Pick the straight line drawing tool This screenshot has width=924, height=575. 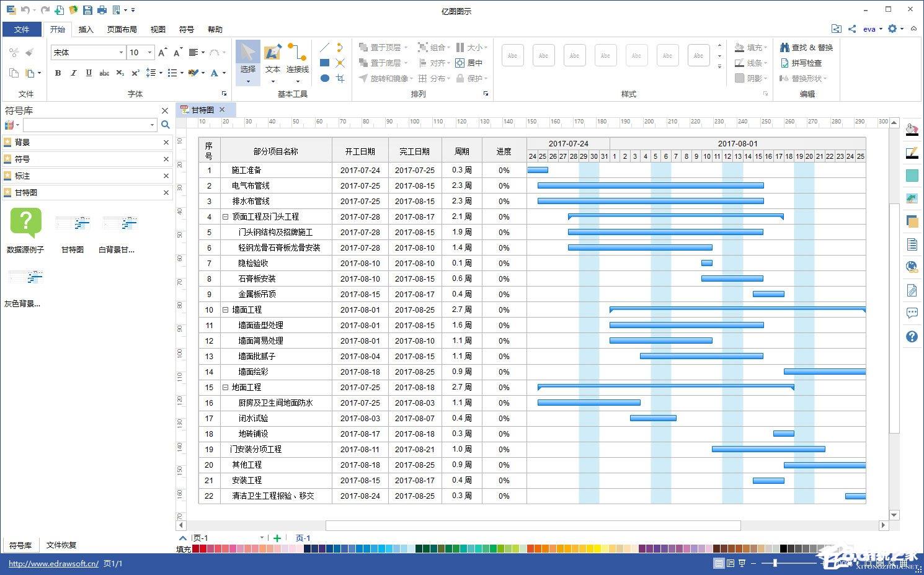click(324, 47)
